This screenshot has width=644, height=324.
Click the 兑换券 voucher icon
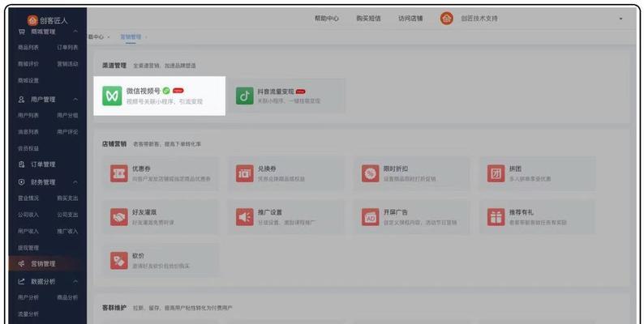[244, 173]
